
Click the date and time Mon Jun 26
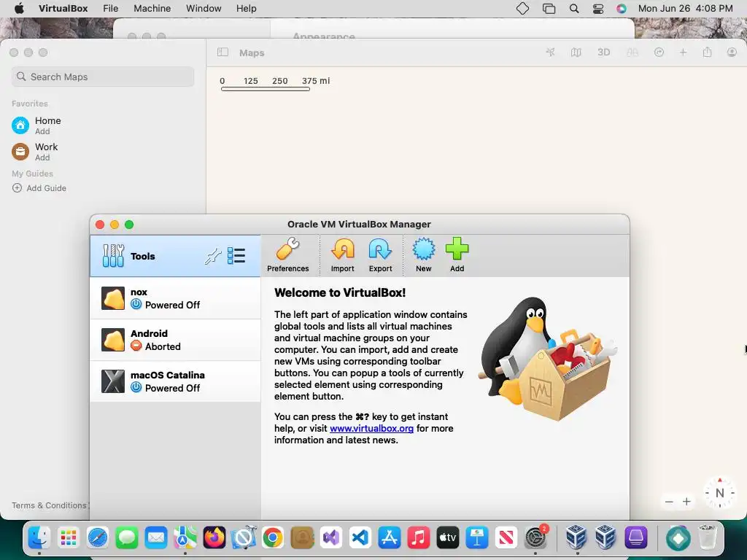click(685, 9)
